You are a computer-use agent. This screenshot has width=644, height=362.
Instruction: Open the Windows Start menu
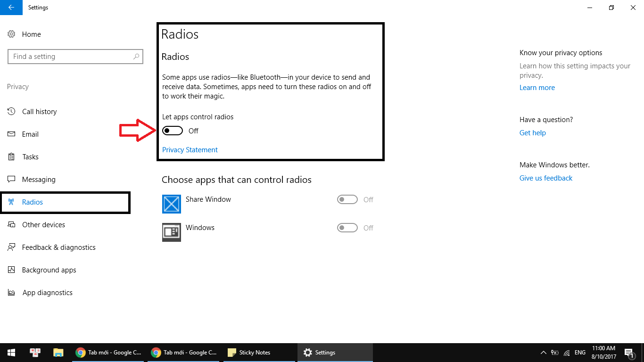tap(11, 353)
